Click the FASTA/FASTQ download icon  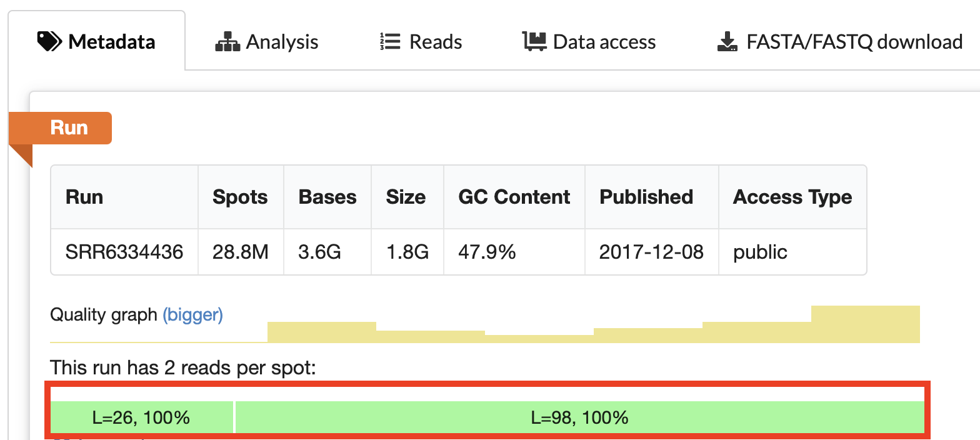click(726, 42)
